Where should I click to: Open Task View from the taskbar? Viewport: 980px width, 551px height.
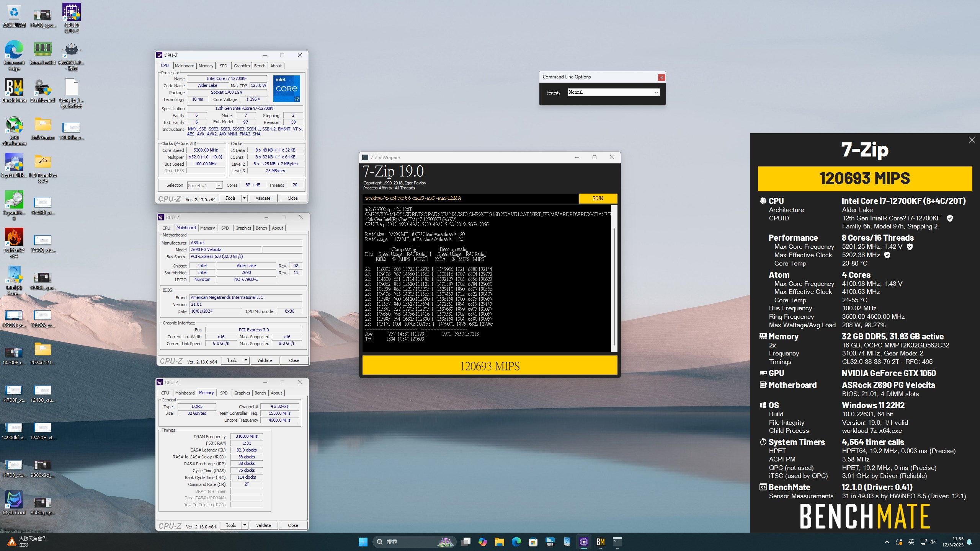[465, 542]
